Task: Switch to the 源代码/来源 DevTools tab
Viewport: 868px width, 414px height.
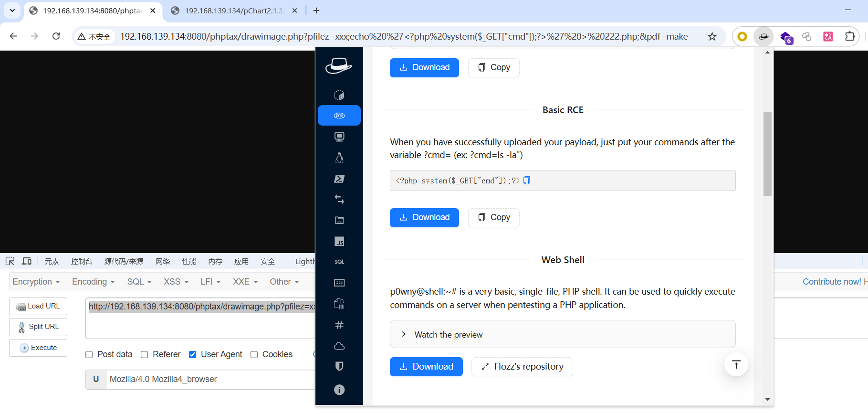Action: pyautogui.click(x=124, y=262)
